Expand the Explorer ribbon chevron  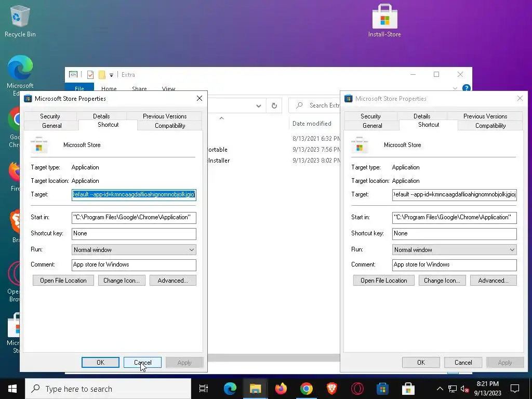coord(455,88)
